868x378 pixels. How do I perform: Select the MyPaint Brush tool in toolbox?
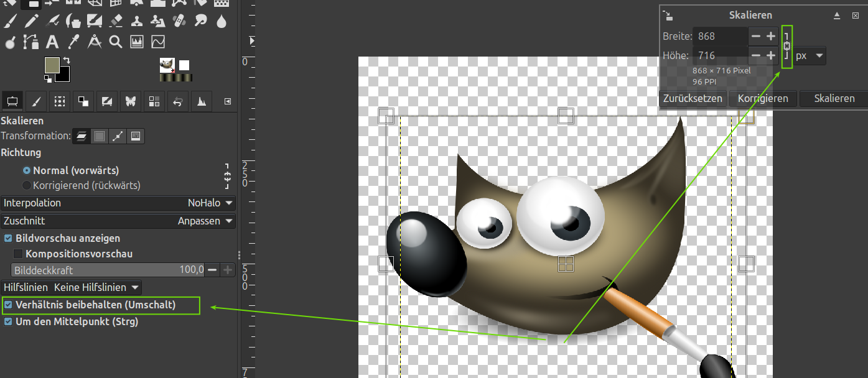click(x=95, y=21)
